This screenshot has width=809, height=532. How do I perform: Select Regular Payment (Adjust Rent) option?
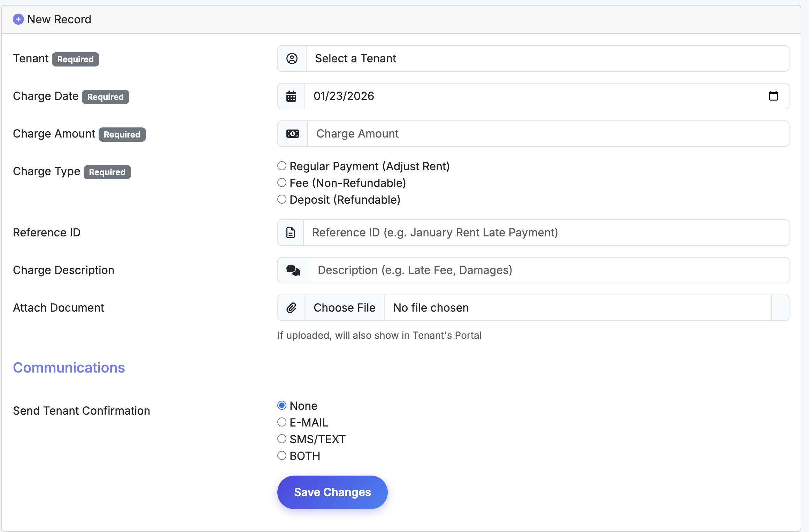(282, 166)
